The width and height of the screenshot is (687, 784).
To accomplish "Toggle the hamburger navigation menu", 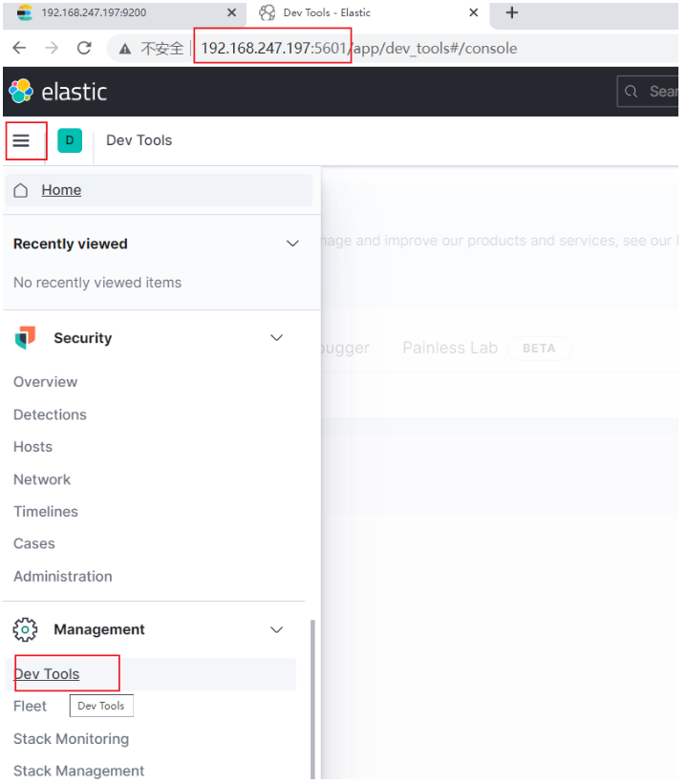I will pyautogui.click(x=21, y=140).
